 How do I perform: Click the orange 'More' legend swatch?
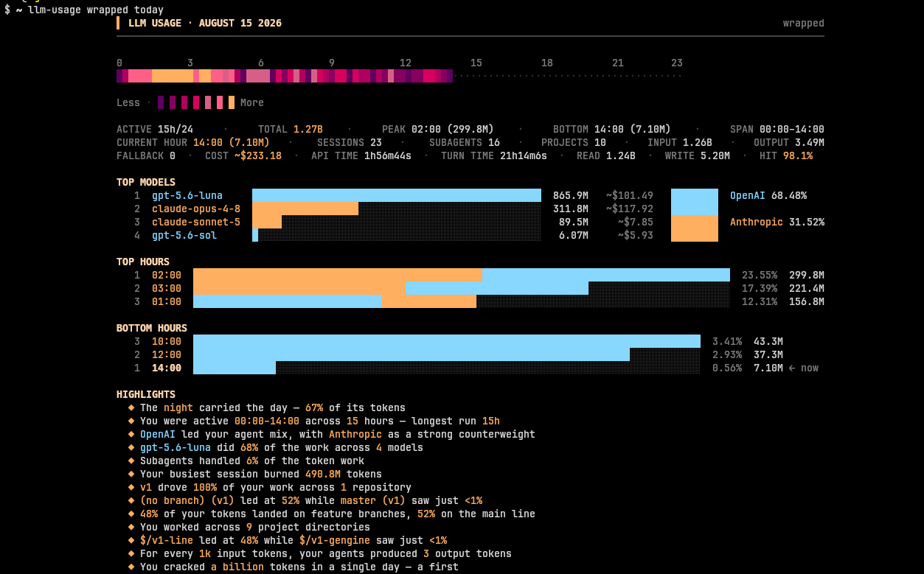click(x=232, y=102)
